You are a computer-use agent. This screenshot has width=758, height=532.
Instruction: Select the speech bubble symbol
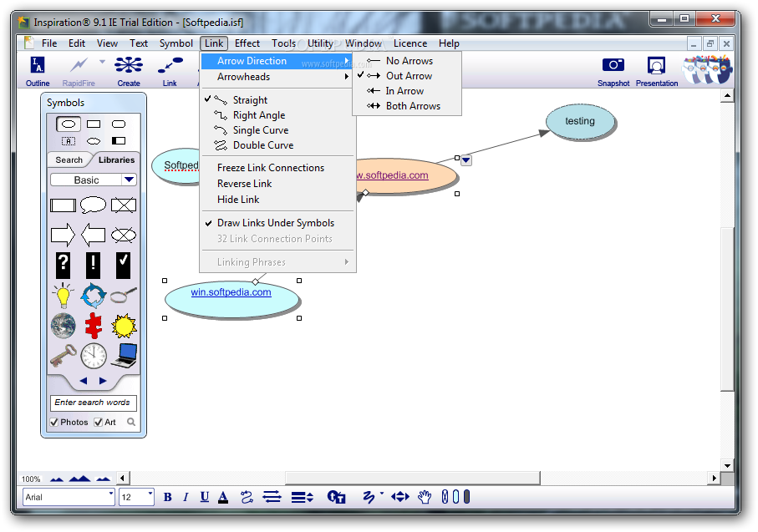click(x=94, y=205)
